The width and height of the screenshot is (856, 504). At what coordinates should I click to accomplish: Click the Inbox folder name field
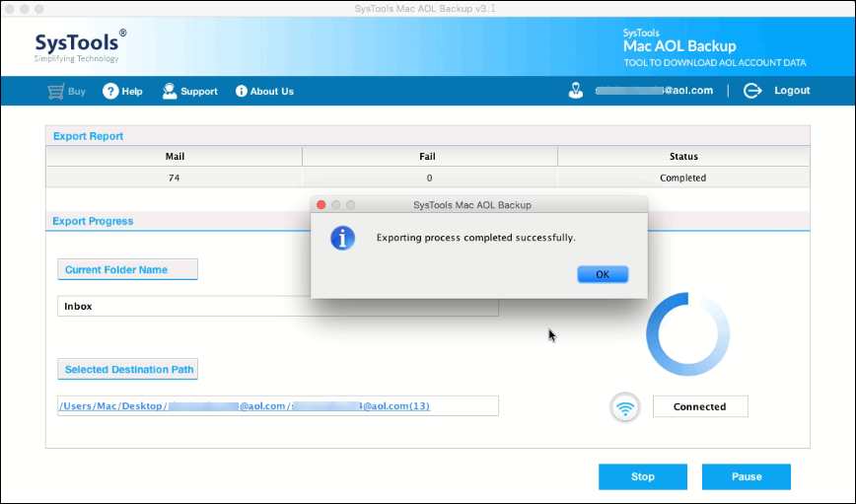point(278,307)
